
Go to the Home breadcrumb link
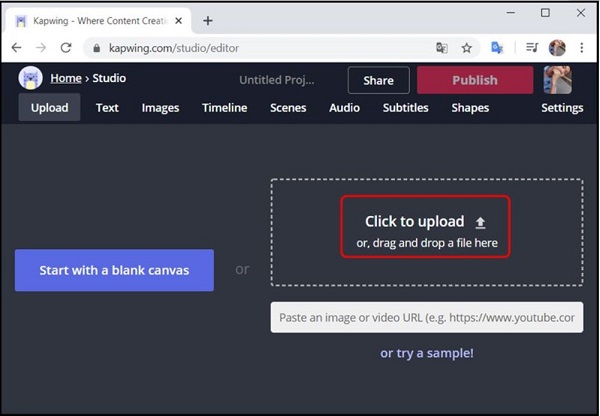[66, 78]
